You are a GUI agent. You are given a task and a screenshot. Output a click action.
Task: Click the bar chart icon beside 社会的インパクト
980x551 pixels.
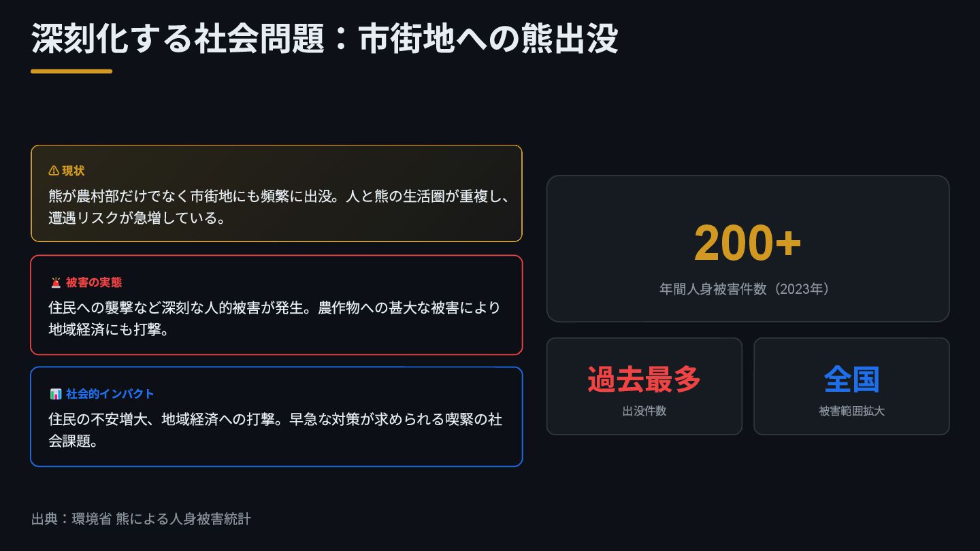coord(56,394)
